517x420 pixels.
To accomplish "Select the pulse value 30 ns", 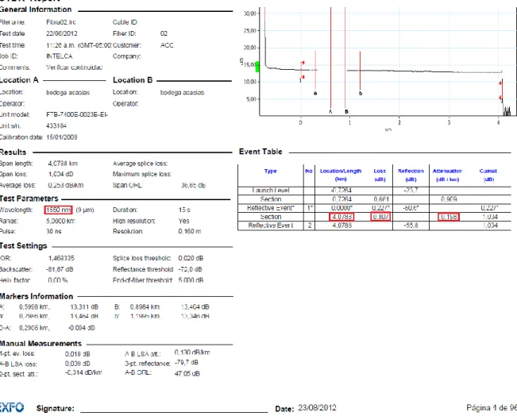I will (x=54, y=231).
